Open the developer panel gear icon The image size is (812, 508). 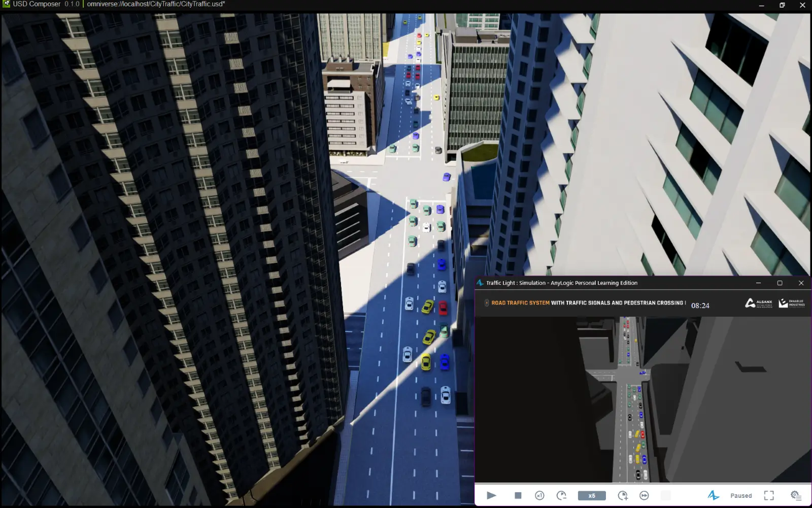pyautogui.click(x=796, y=495)
